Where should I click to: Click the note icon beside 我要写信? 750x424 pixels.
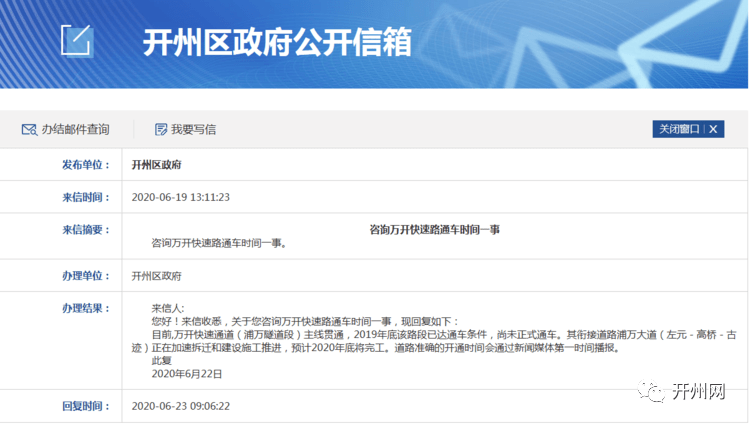click(x=161, y=130)
